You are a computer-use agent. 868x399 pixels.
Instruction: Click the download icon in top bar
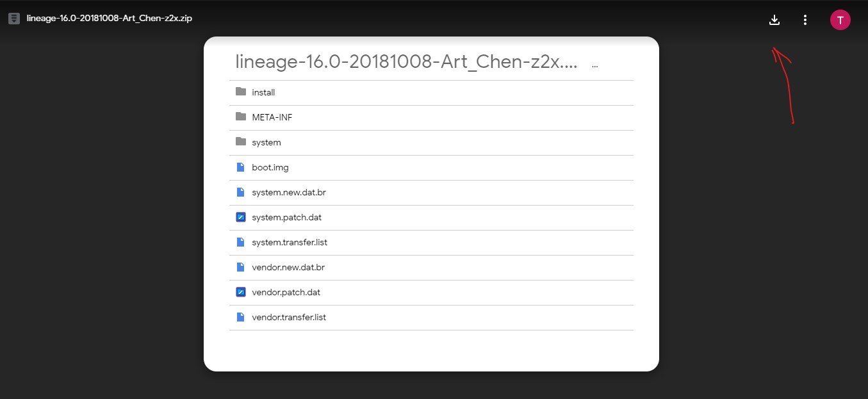point(774,20)
